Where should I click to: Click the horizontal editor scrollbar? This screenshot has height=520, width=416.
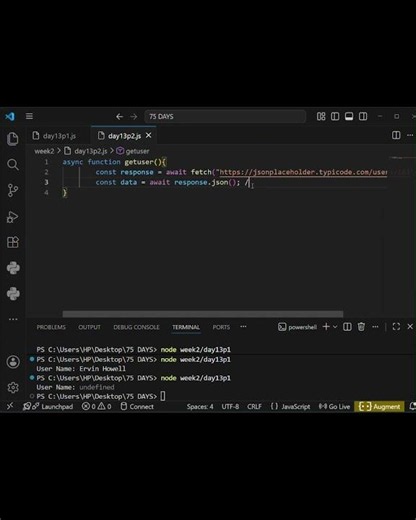[x=203, y=314]
